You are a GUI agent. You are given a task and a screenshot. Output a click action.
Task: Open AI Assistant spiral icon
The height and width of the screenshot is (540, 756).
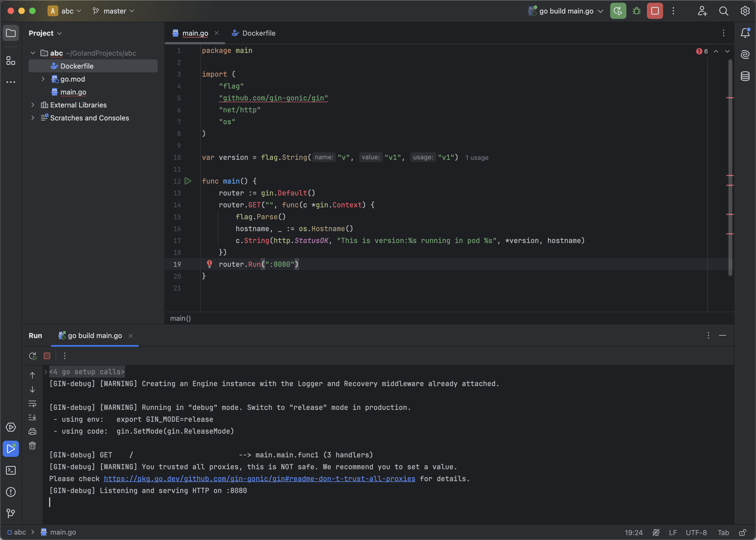pos(745,54)
